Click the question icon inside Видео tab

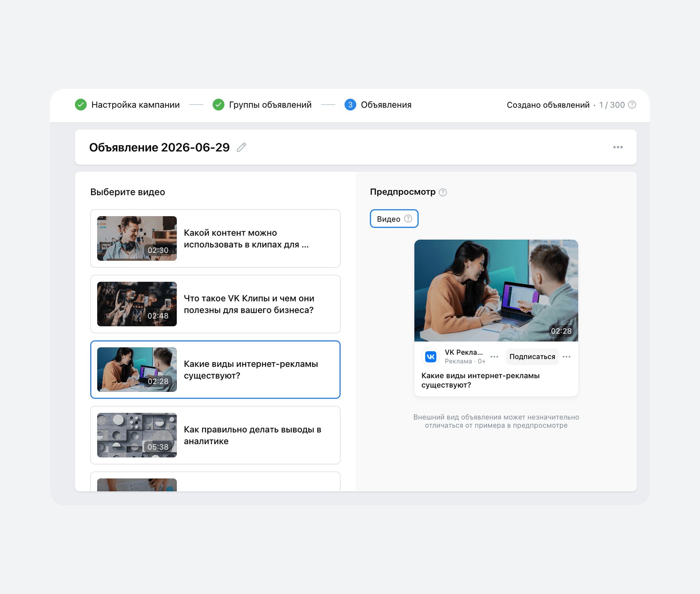408,219
